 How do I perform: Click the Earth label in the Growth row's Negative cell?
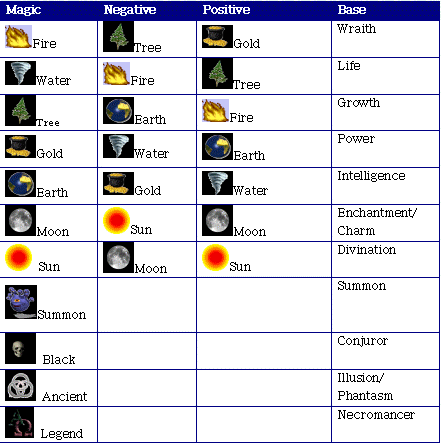point(150,120)
